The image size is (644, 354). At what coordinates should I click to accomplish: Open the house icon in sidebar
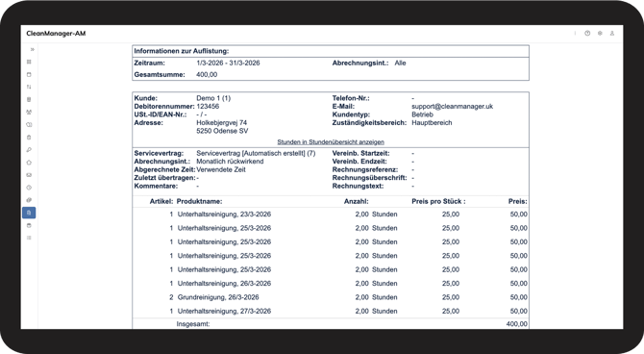[29, 163]
